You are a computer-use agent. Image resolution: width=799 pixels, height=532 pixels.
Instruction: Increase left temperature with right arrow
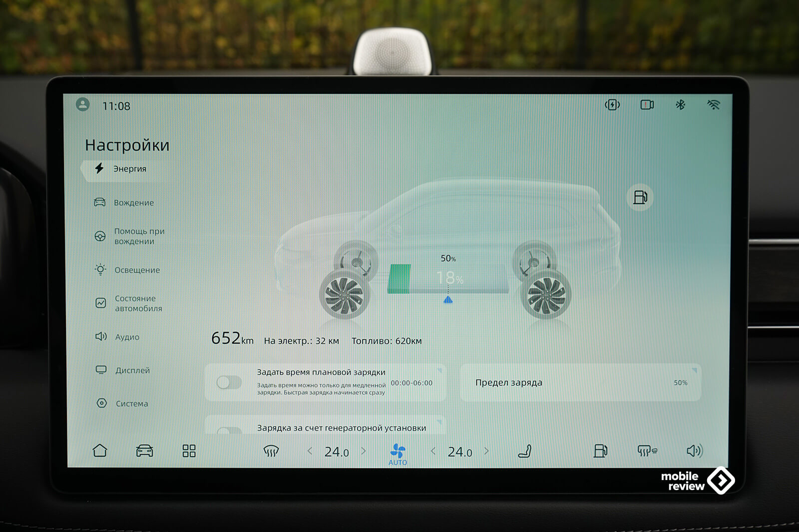[364, 451]
